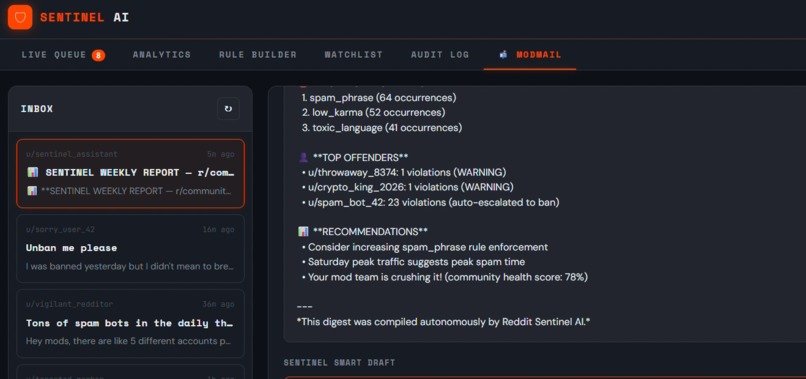Screen dimensions: 806x379
Task: Click the TOP OFFENDERS heading
Action: click(x=361, y=157)
